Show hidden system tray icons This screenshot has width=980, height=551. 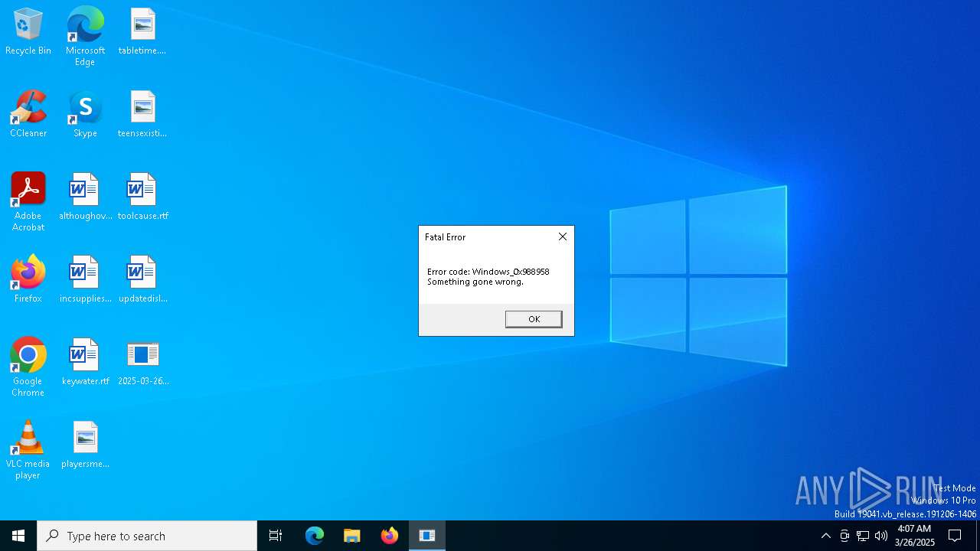825,536
